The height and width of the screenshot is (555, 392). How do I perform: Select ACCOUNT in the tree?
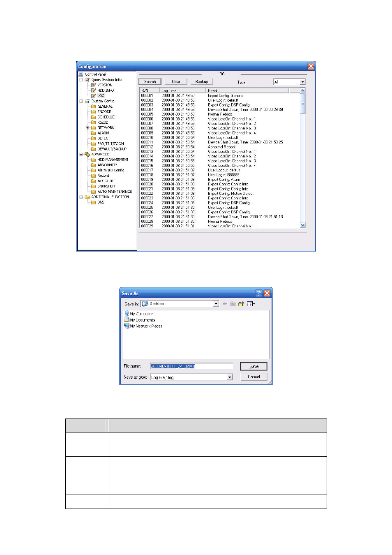106,181
